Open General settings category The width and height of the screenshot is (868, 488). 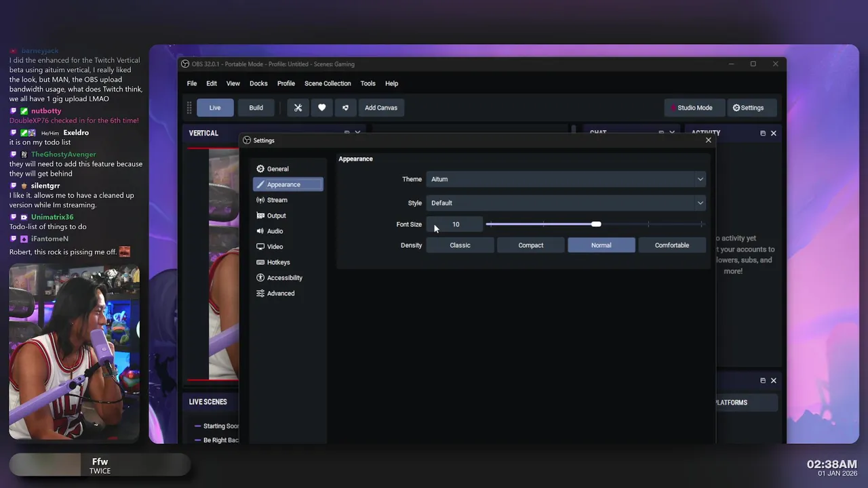tap(288, 169)
